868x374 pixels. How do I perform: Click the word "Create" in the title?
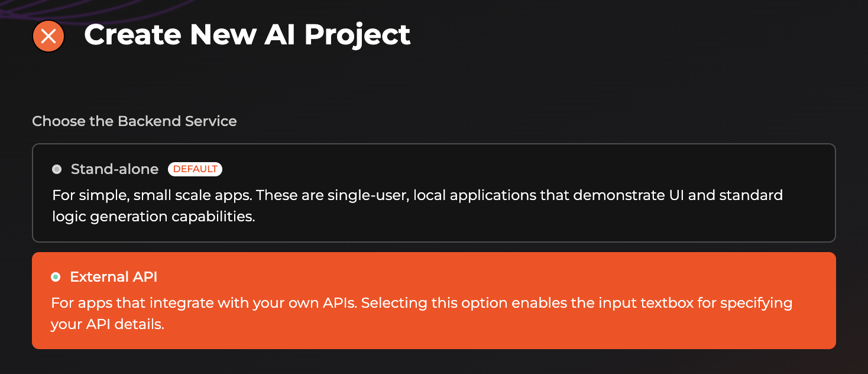133,35
